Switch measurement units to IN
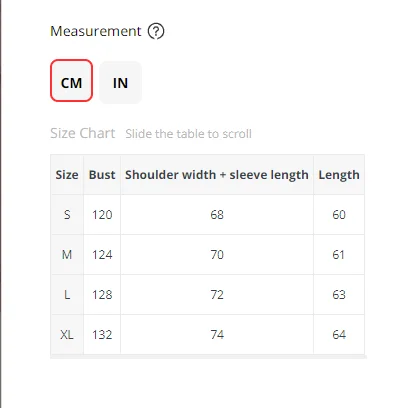 120,83
